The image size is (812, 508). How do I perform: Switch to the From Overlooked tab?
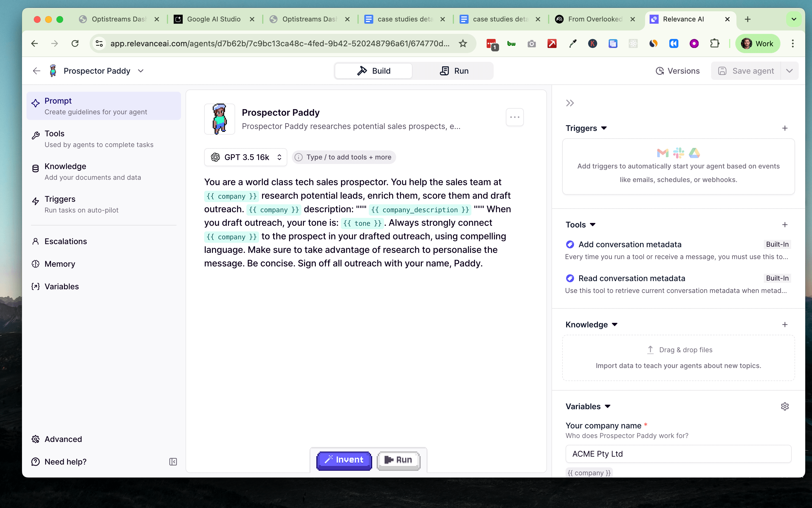tap(595, 19)
